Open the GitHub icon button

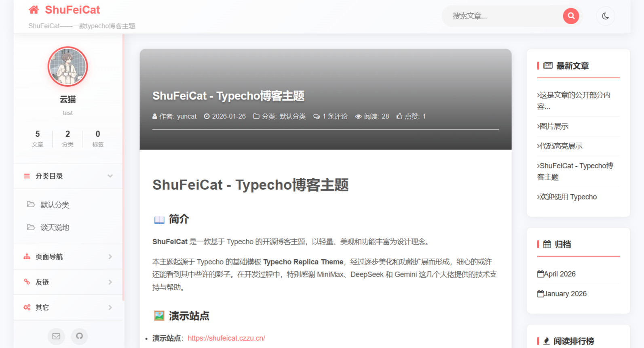pos(79,336)
